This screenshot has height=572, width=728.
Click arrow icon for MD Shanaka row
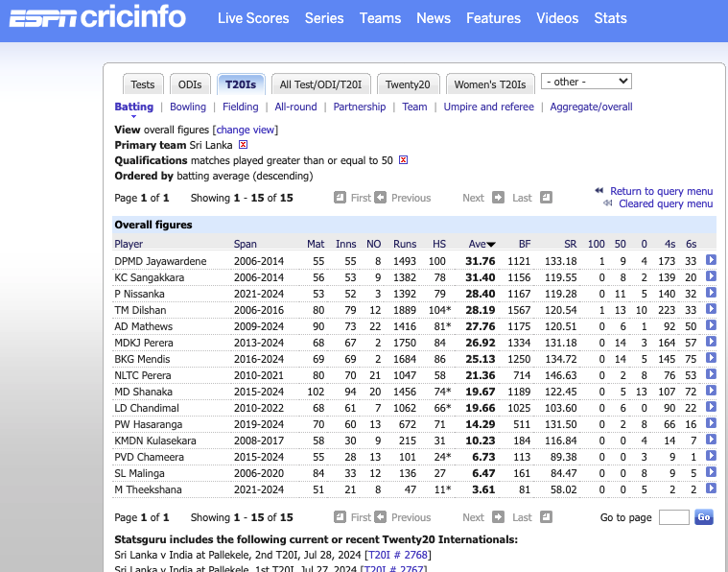click(x=711, y=391)
